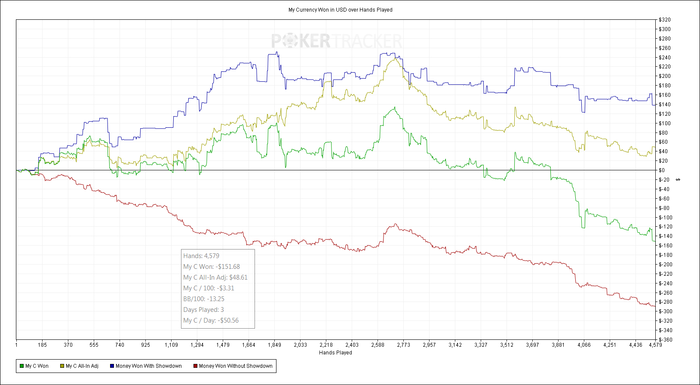Select the 'My C Won' legend label

point(37,366)
